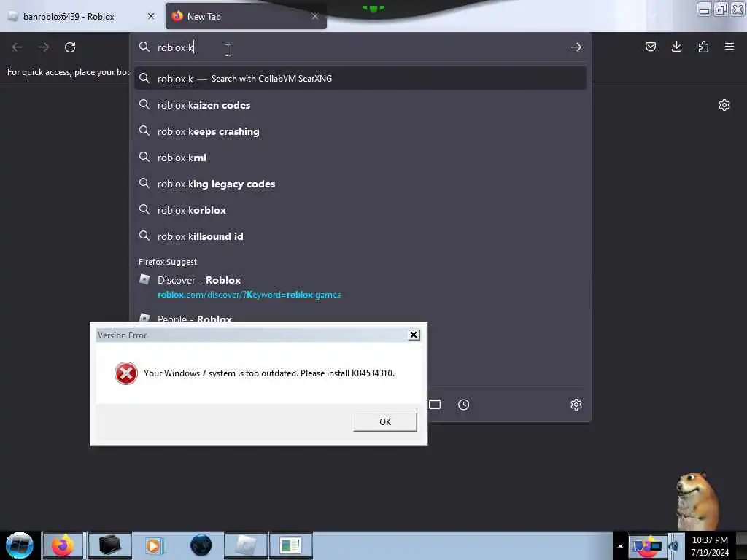Viewport: 747px width, 560px height.
Task: Click the browser forward arrow
Action: pyautogui.click(x=44, y=47)
